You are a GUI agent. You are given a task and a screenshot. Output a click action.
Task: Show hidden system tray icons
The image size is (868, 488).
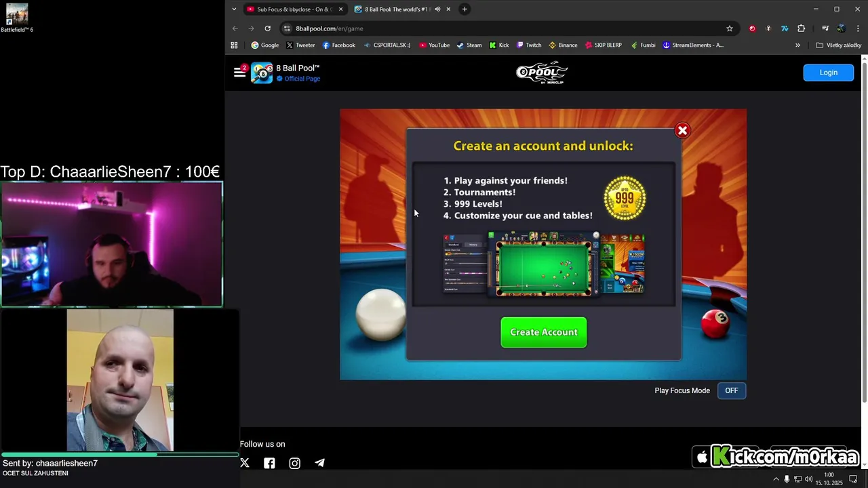tap(776, 479)
